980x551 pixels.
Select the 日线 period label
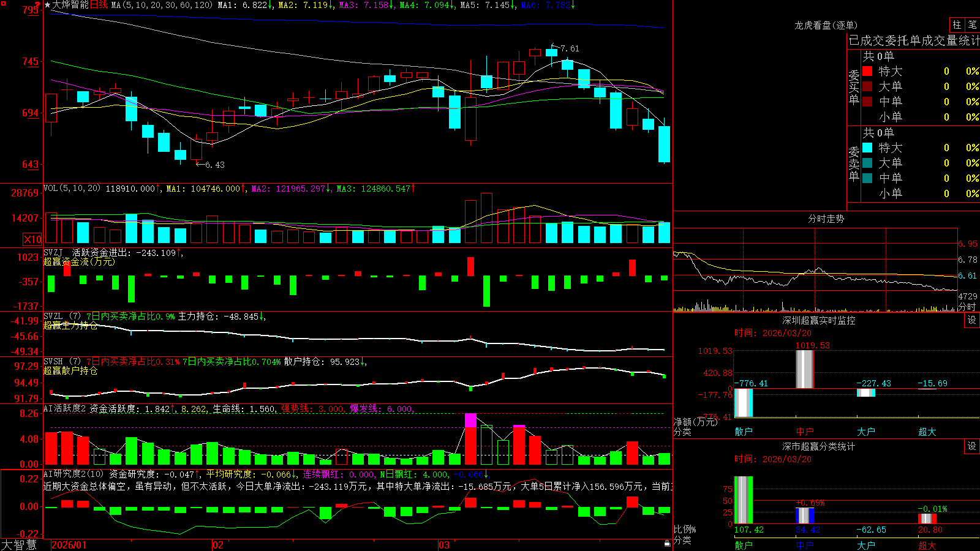[x=99, y=5]
